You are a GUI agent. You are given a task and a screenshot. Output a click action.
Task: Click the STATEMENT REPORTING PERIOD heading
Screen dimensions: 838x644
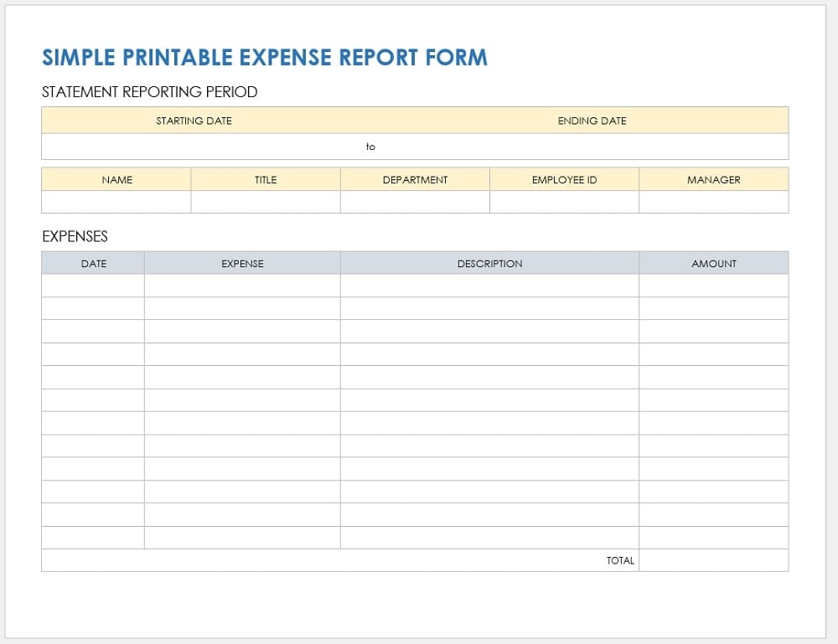[150, 92]
